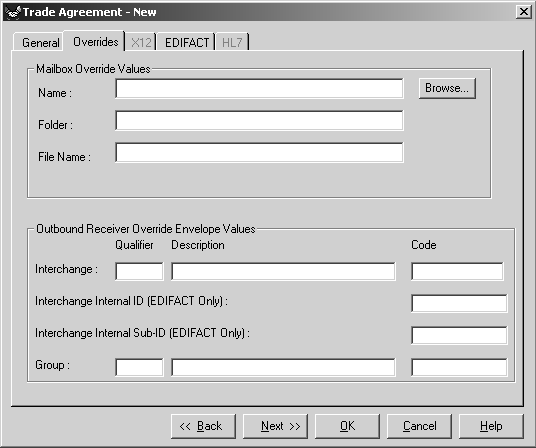Image resolution: width=536 pixels, height=448 pixels.
Task: Click the disabled X12 tab
Action: click(x=141, y=42)
